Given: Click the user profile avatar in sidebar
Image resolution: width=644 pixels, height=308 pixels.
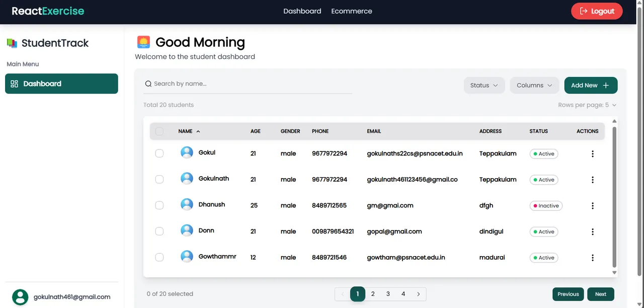Looking at the screenshot, I should pos(20,297).
